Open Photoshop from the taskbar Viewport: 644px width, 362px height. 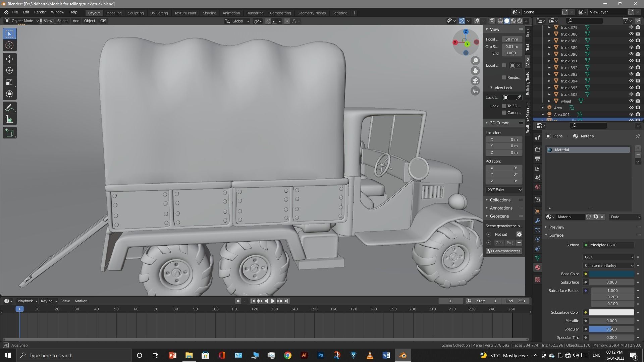(321, 355)
